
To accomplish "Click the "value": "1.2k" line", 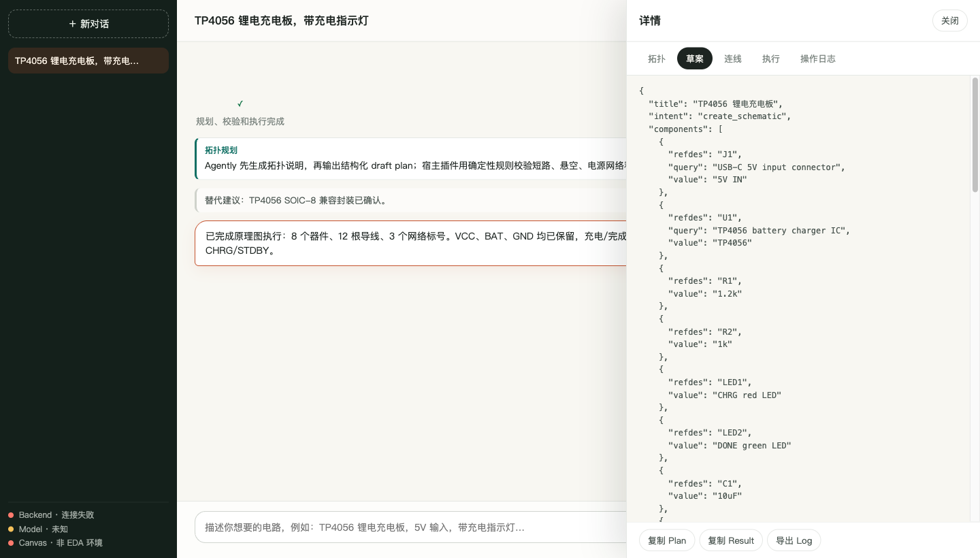I will [x=705, y=293].
